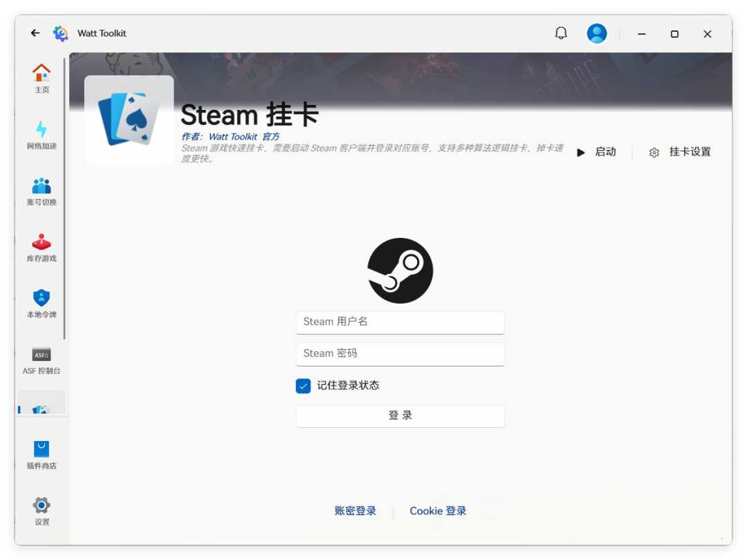Select the Steam 挂卡 sidebar item
This screenshot has height=560, width=747.
(x=41, y=403)
